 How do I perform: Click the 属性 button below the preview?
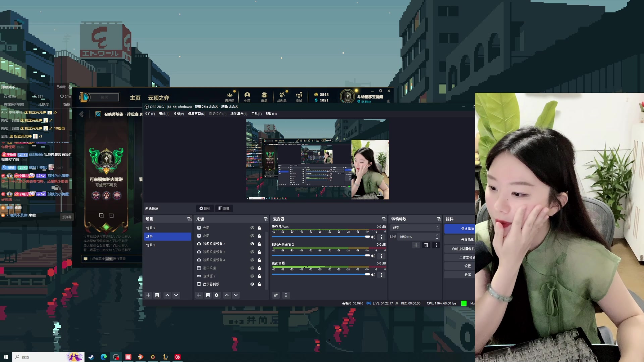(x=205, y=208)
